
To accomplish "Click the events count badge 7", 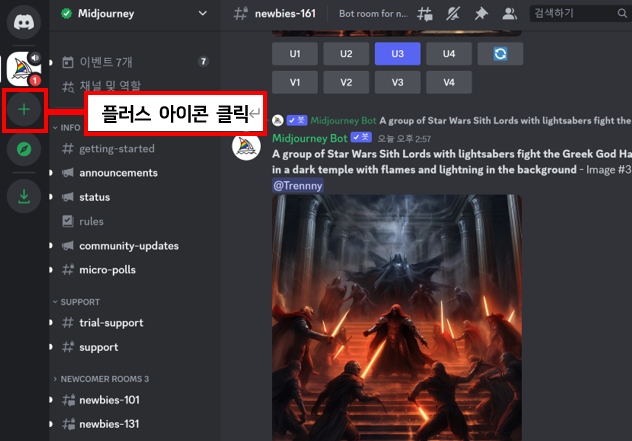I will click(x=203, y=62).
